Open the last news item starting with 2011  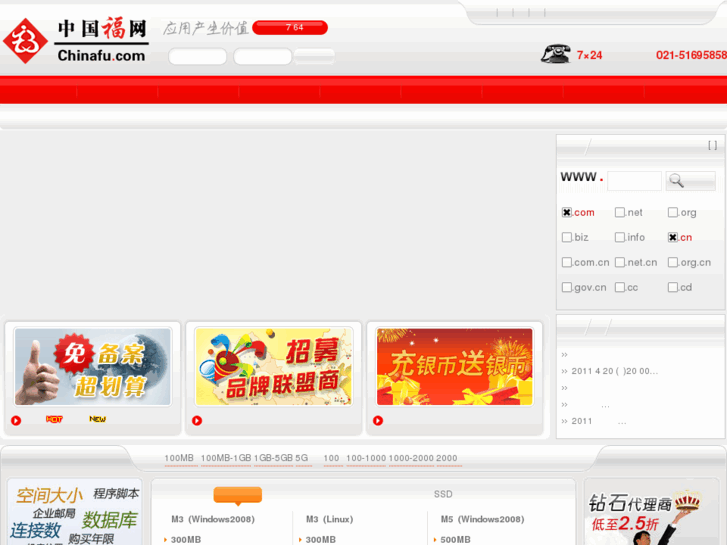(x=599, y=421)
